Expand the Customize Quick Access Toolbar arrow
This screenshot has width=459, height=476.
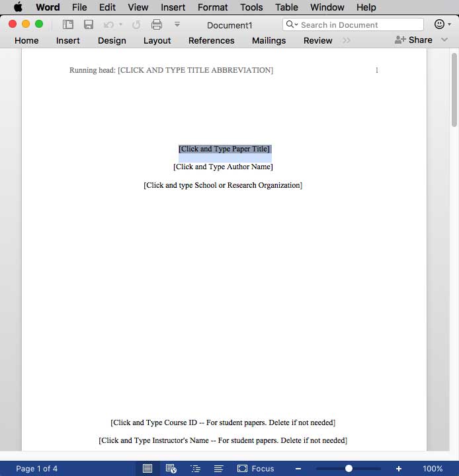(x=177, y=24)
